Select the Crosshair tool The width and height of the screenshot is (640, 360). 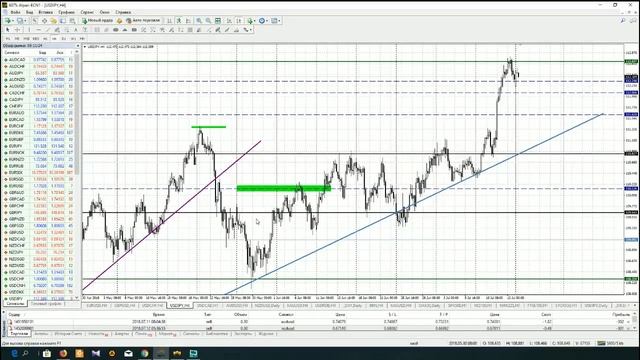coord(17,30)
